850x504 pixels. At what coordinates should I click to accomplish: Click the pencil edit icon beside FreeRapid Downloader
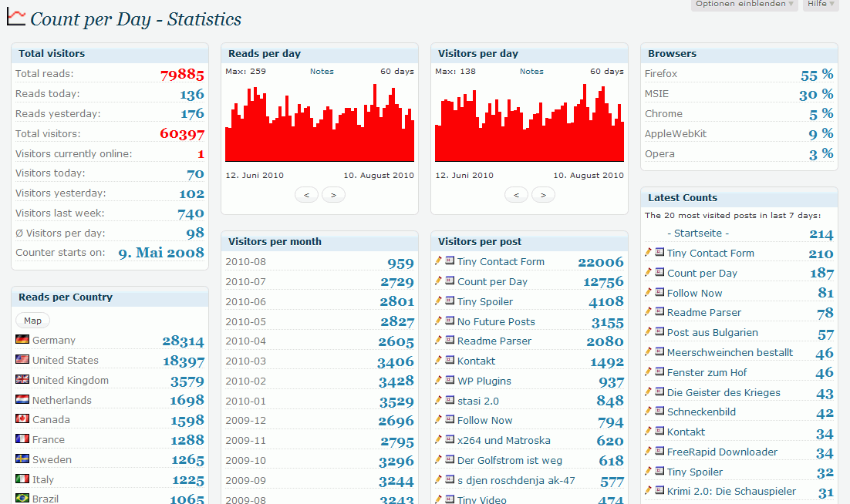(x=649, y=452)
